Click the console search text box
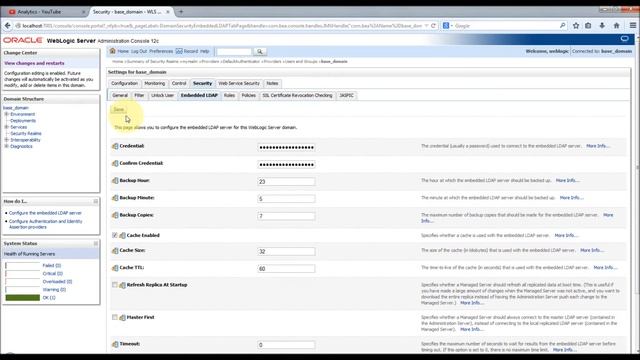The width and height of the screenshot is (640, 360). (234, 51)
